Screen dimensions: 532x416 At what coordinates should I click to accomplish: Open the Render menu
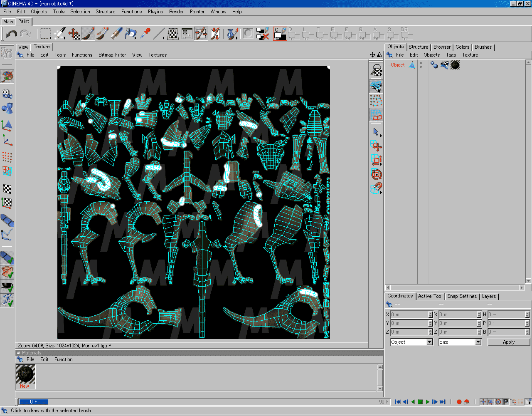(x=176, y=12)
